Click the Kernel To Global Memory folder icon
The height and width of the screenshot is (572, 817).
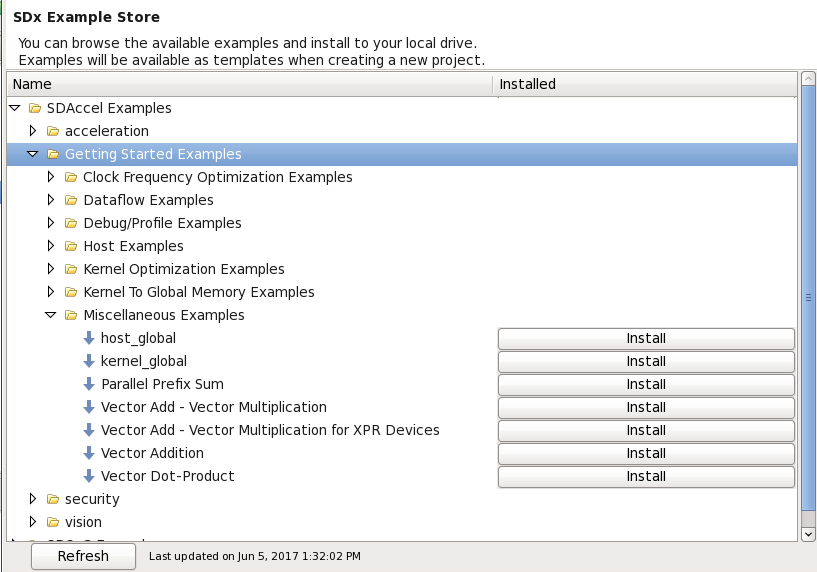[71, 292]
